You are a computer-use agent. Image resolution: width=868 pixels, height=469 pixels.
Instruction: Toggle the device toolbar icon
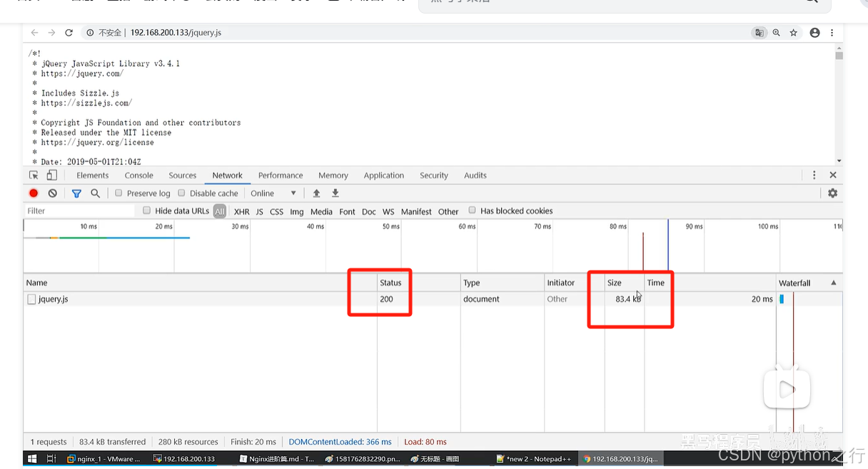tap(51, 175)
